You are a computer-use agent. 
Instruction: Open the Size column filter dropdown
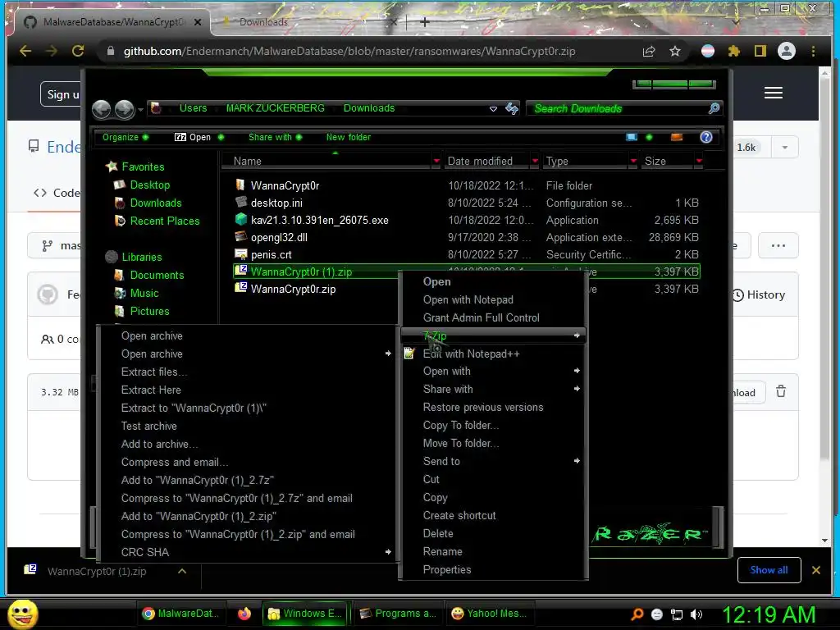699,161
